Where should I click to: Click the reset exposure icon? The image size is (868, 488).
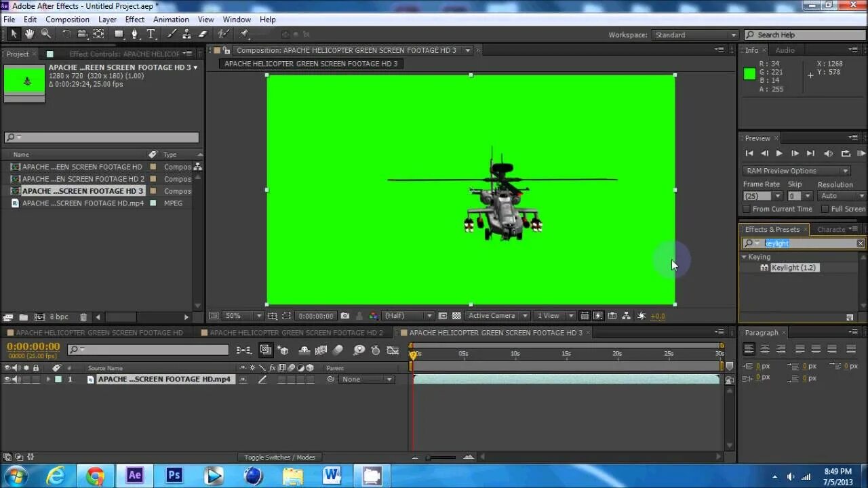[642, 316]
